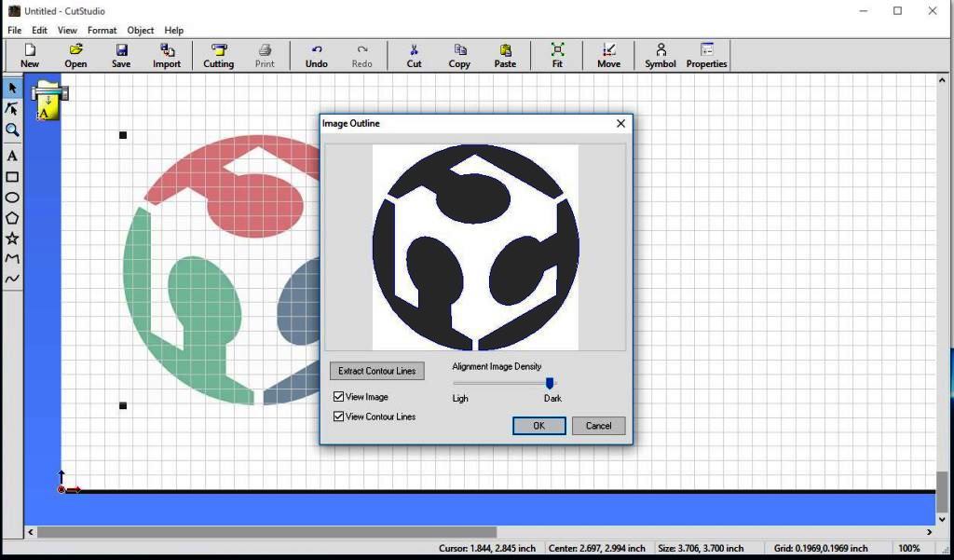Click the Alignment Image Density slider handle

pyautogui.click(x=550, y=383)
